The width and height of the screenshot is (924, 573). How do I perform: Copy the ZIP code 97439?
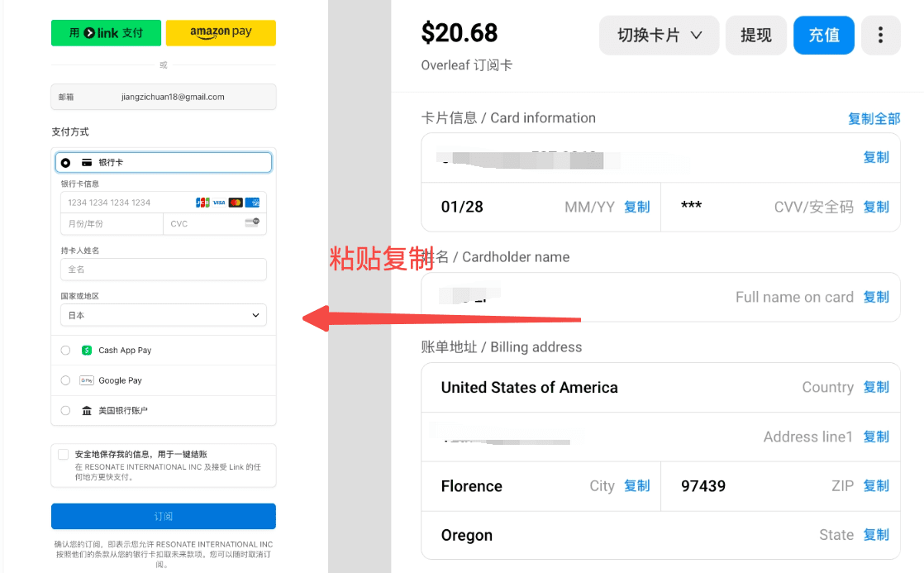tap(876, 485)
